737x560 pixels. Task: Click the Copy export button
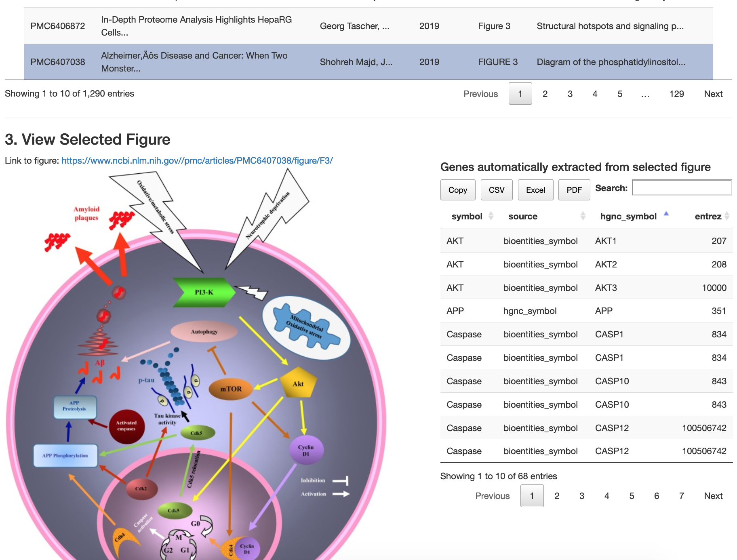coord(457,190)
